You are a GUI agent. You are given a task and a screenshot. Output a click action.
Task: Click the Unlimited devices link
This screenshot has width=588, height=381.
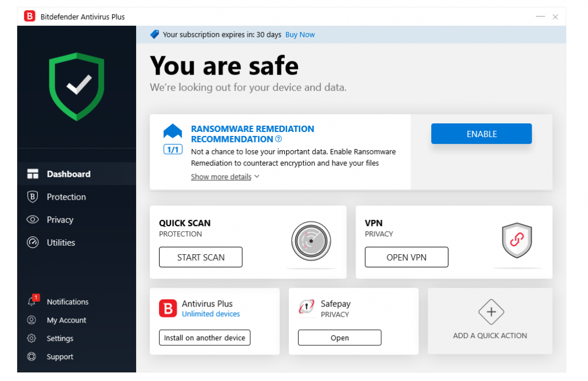(211, 314)
